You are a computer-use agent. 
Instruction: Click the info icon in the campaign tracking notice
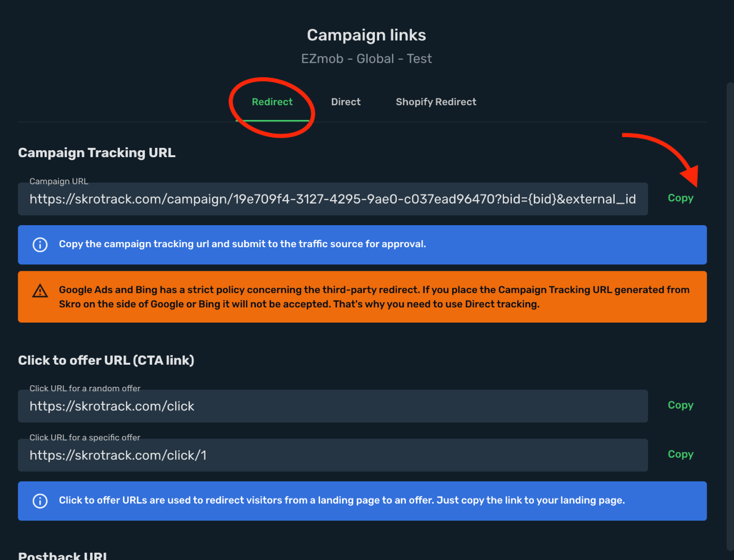point(40,244)
